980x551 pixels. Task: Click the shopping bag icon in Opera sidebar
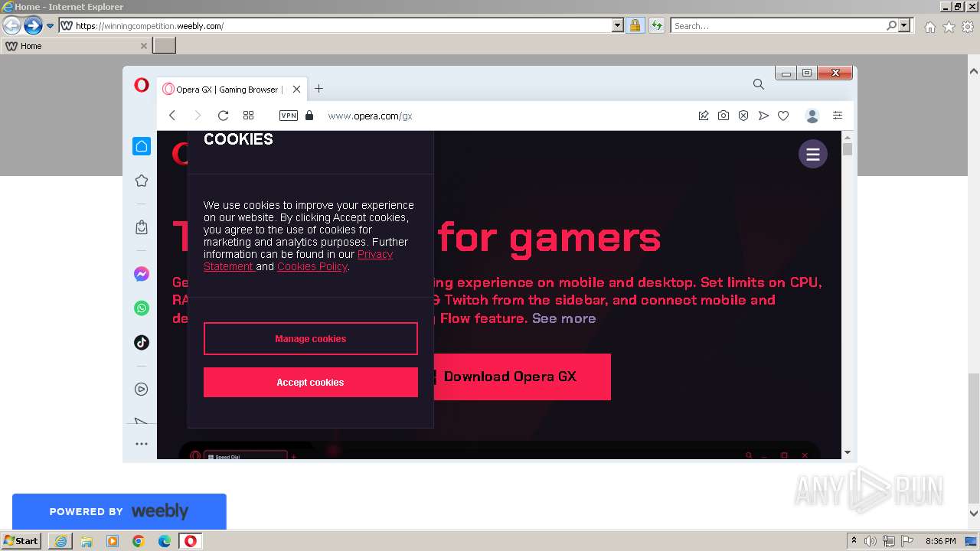click(x=142, y=227)
